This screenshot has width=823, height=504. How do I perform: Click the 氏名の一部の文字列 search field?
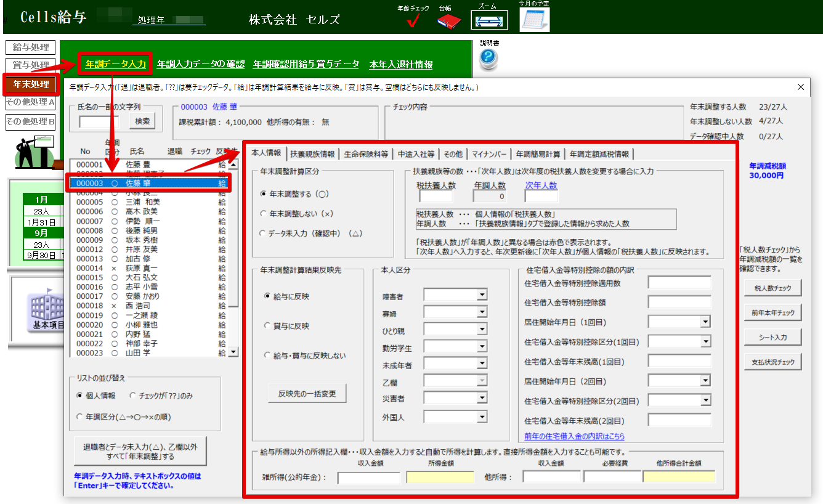(x=99, y=121)
